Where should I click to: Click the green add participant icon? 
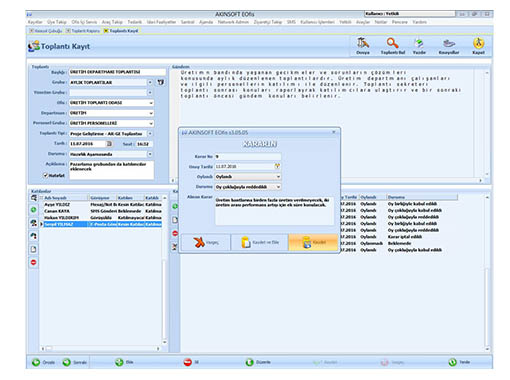coord(33,210)
